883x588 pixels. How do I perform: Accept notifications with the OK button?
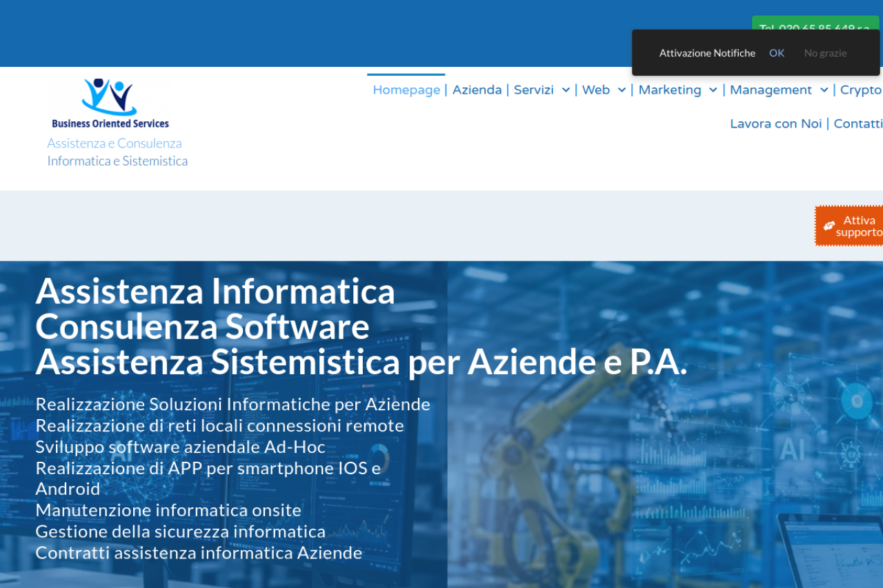click(777, 53)
